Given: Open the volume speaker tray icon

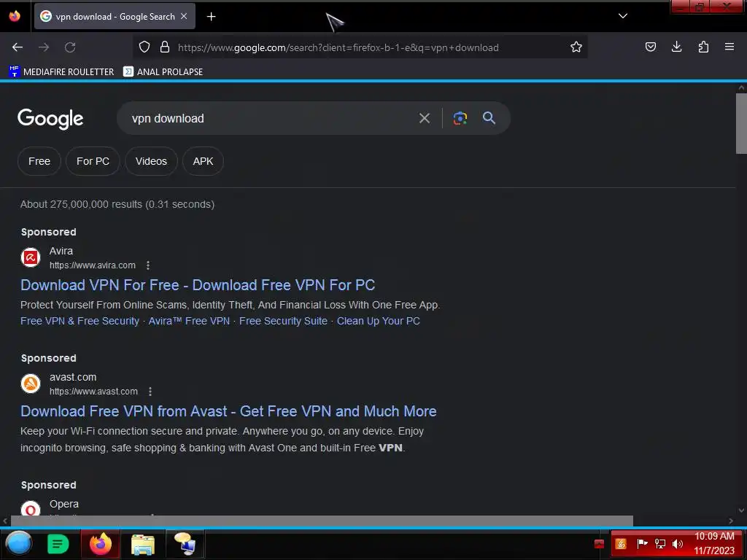Looking at the screenshot, I should point(678,543).
